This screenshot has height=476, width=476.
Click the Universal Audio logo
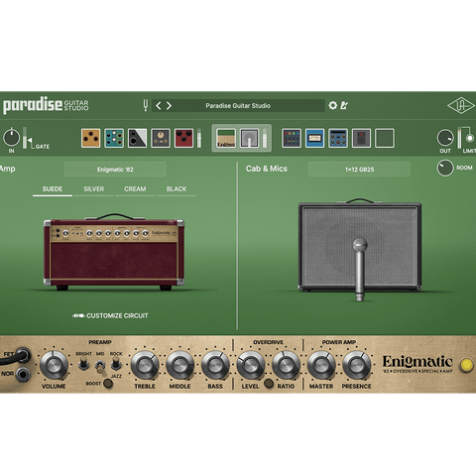[x=461, y=106]
